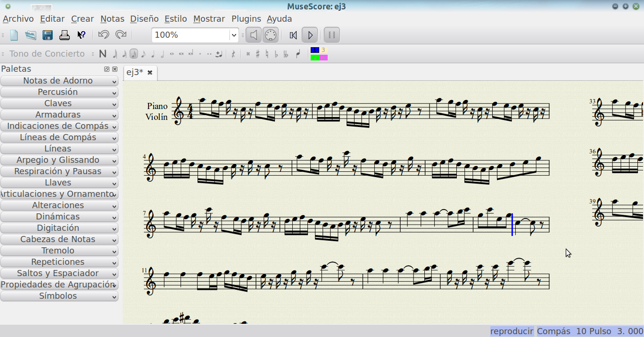Open the Ayuda menu
This screenshot has width=644, height=337.
[280, 19]
